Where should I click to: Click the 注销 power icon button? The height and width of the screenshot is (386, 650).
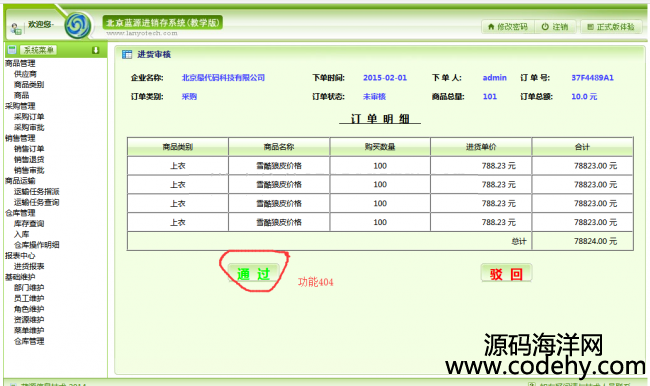(x=555, y=27)
